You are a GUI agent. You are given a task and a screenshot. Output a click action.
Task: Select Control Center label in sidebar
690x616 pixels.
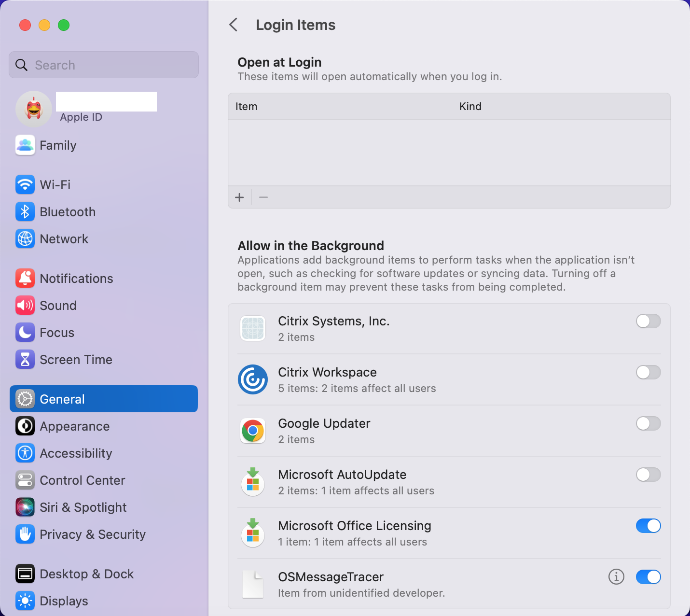tap(83, 480)
